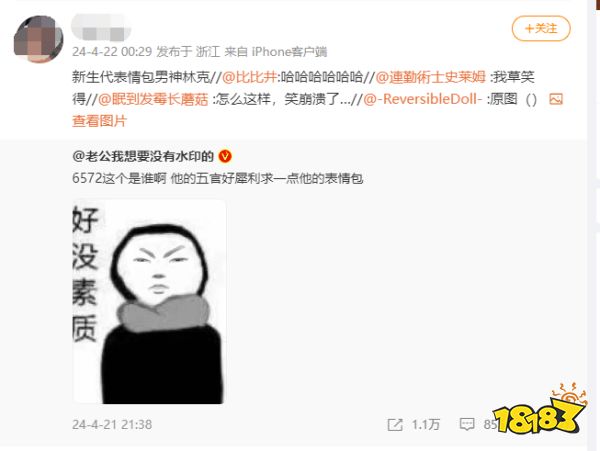
Task: Enlarge the 好没素质 meme thumbnail
Action: (148, 301)
